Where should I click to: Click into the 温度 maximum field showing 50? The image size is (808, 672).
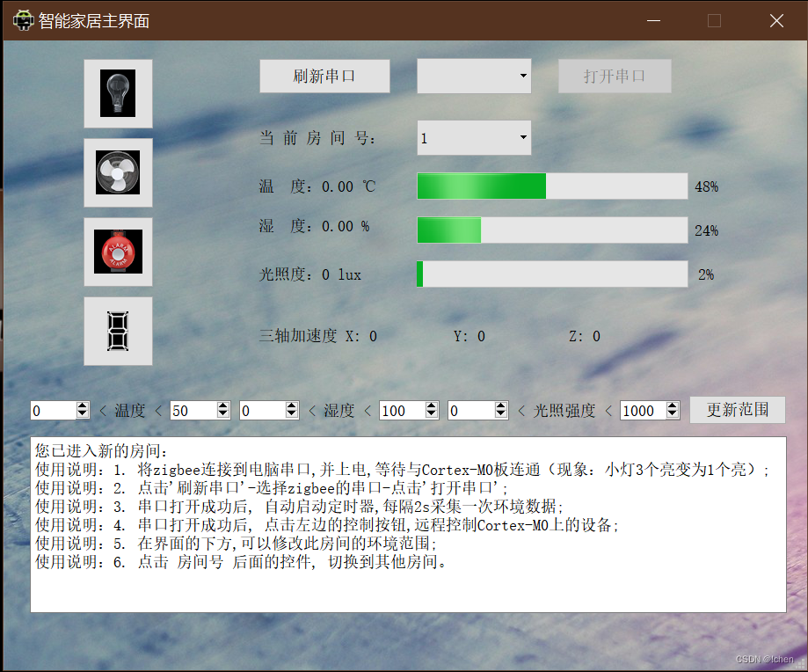pos(193,410)
